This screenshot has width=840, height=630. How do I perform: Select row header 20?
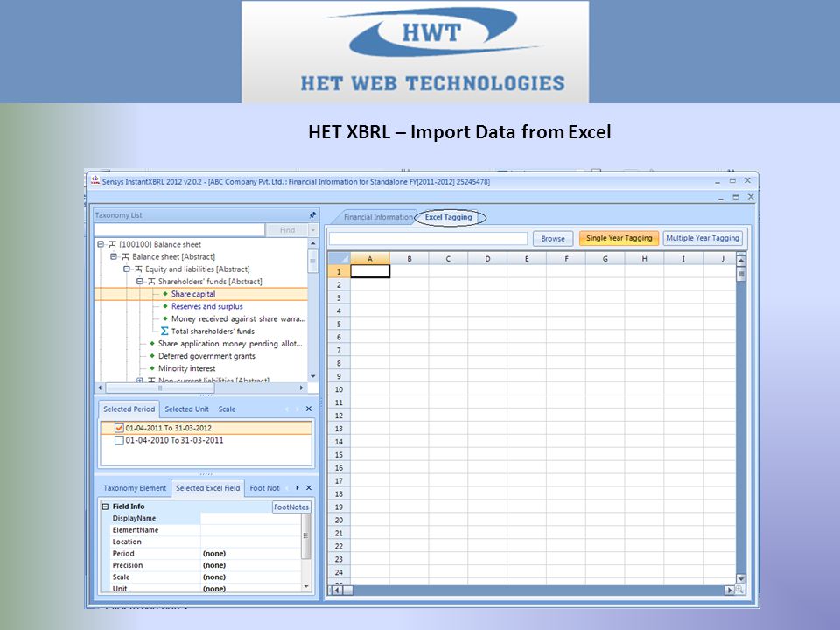pos(339,520)
